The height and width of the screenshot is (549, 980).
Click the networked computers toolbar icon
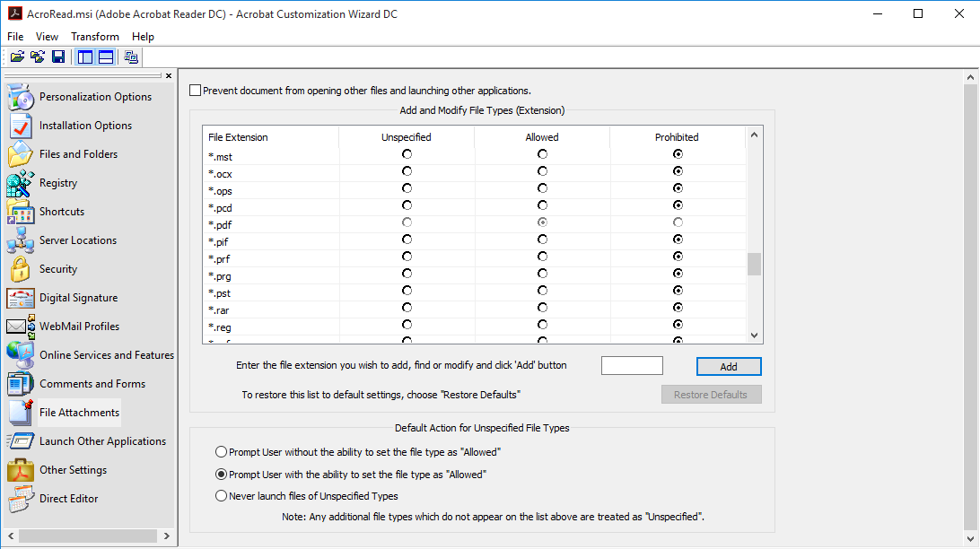131,57
